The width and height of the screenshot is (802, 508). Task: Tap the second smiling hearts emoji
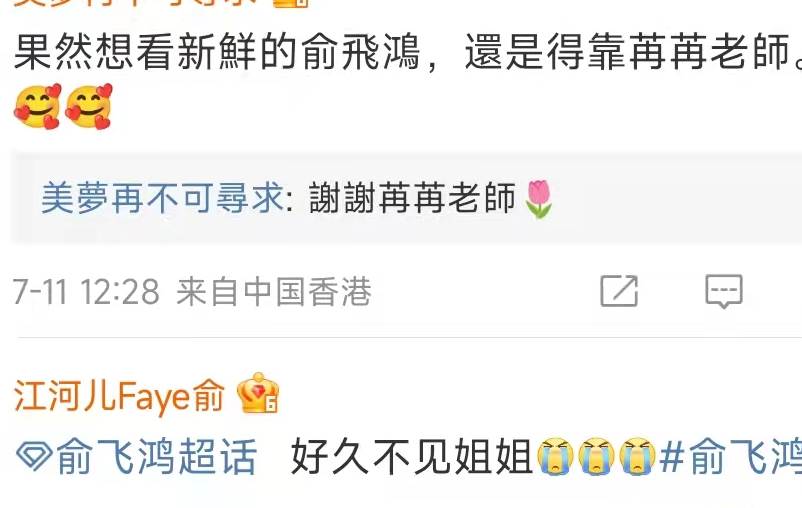click(x=89, y=106)
